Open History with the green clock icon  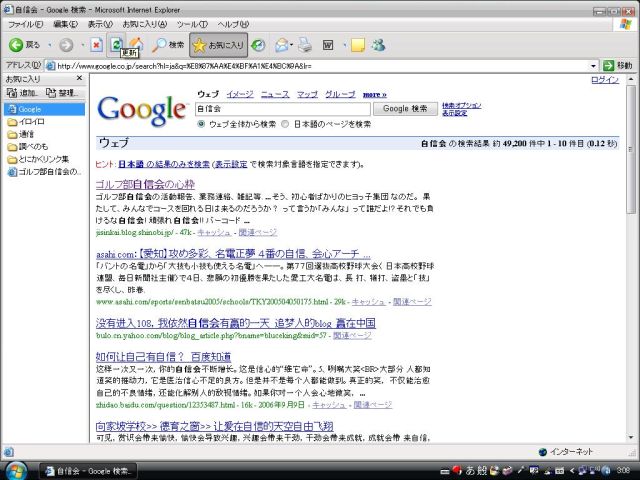[258, 45]
